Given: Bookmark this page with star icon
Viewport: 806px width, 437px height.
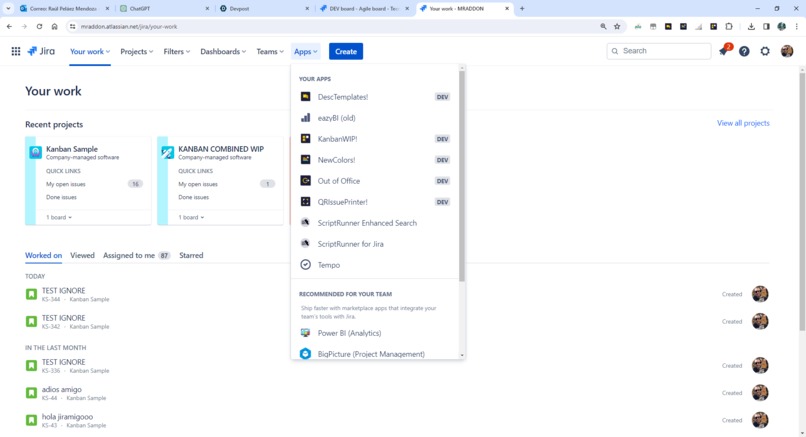Looking at the screenshot, I should pyautogui.click(x=617, y=26).
